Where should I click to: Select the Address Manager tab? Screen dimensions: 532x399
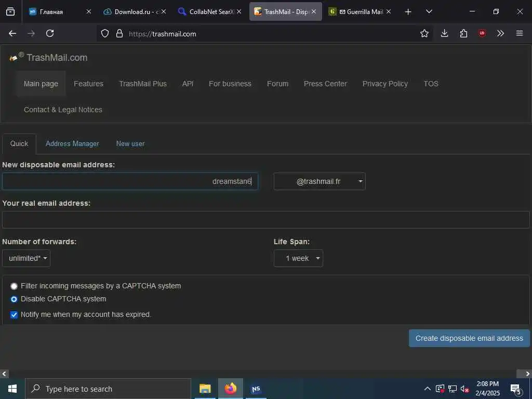coord(72,143)
